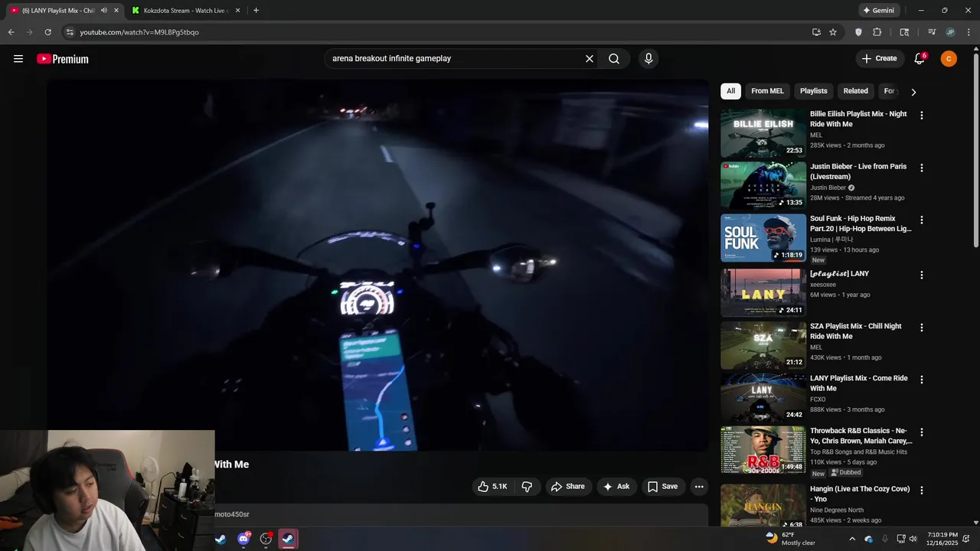Open menu for LANY Come Ride With Me
The width and height of the screenshot is (980, 551).
click(921, 380)
